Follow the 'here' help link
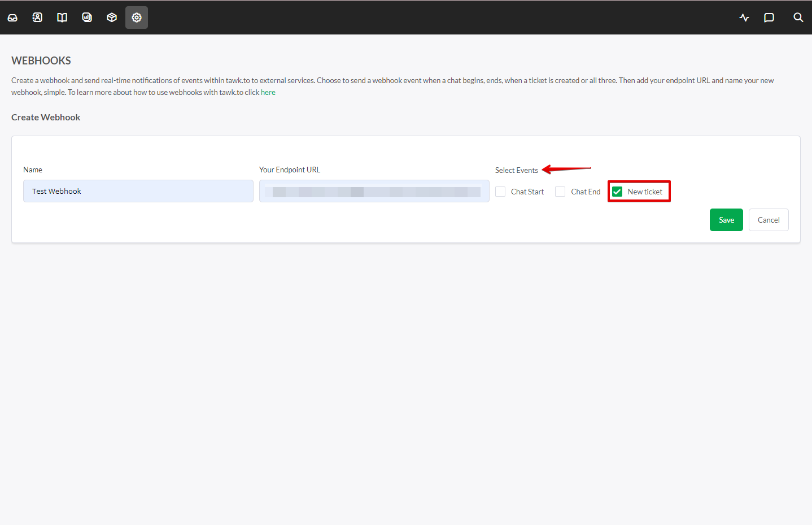 tap(268, 93)
